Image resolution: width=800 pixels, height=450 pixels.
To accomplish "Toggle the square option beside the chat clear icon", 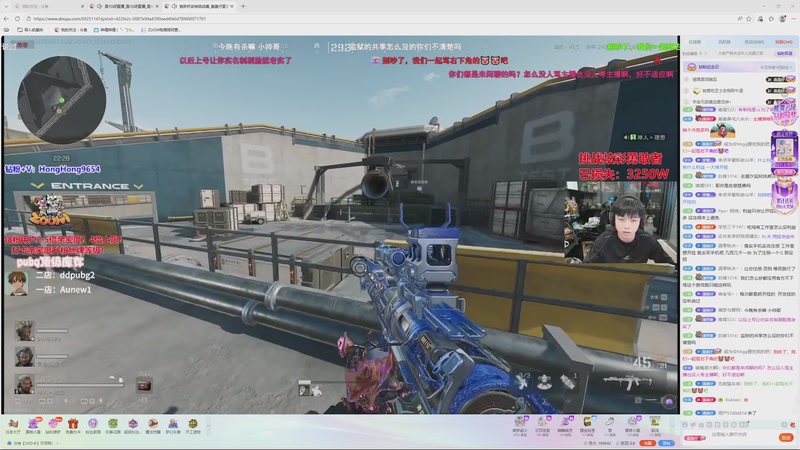I will click(784, 424).
